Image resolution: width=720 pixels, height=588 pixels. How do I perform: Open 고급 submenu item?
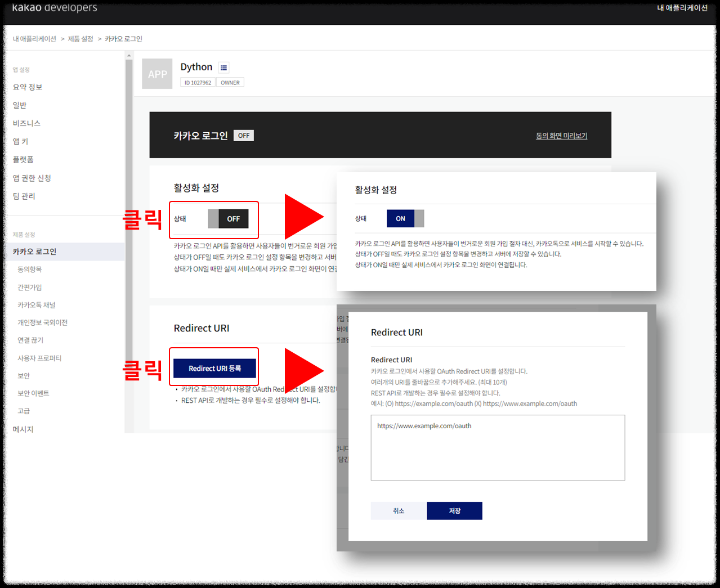[x=23, y=411]
